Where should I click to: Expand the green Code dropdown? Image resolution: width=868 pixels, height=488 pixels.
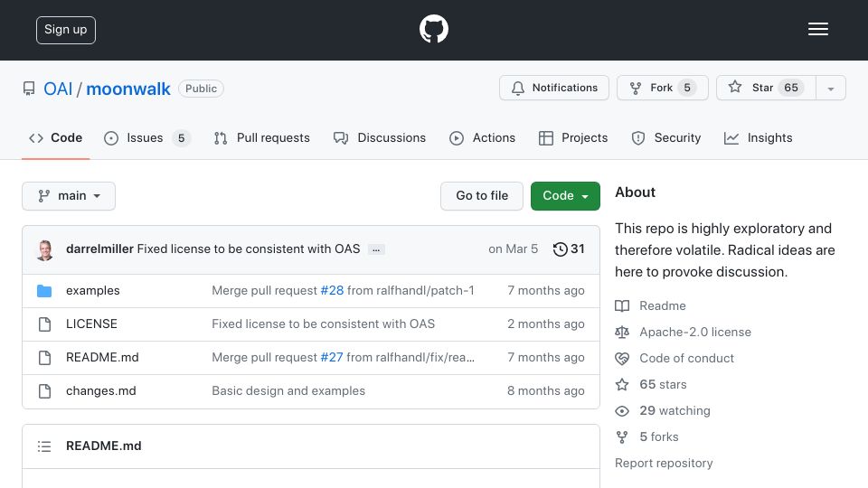565,196
